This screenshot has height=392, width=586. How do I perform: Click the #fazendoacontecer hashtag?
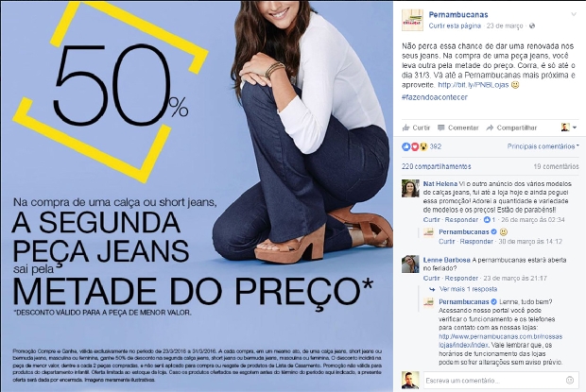(x=435, y=97)
